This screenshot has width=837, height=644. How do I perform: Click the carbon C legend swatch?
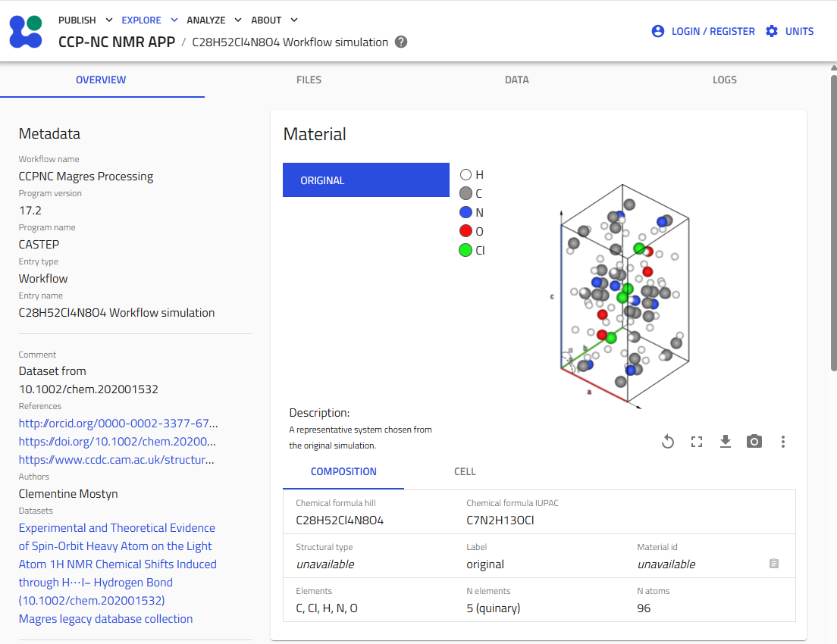click(x=466, y=194)
